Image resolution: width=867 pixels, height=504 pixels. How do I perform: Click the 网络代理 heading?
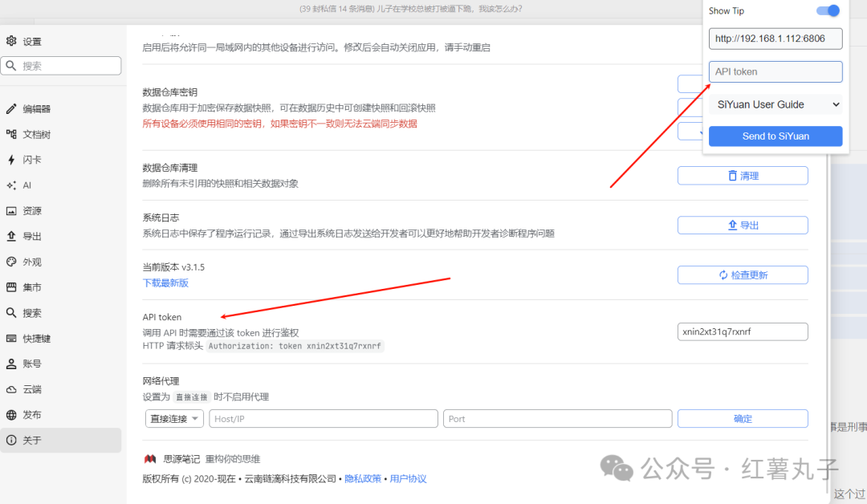point(161,381)
